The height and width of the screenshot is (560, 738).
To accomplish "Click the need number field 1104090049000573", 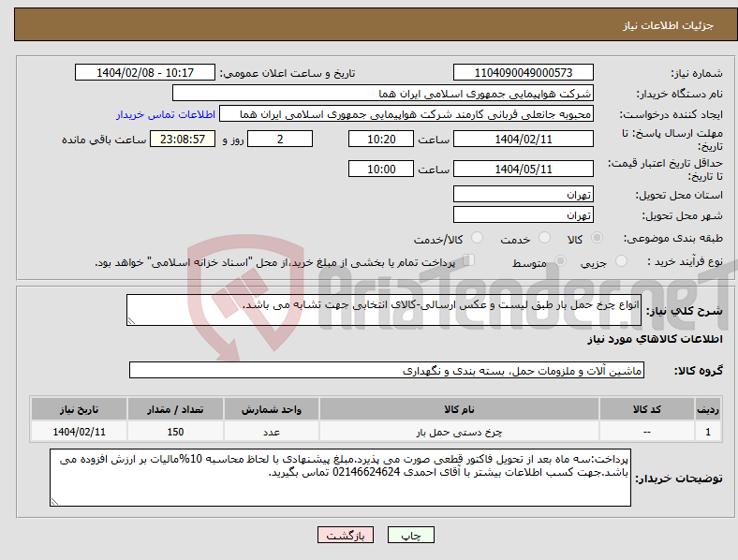I will coord(524,72).
